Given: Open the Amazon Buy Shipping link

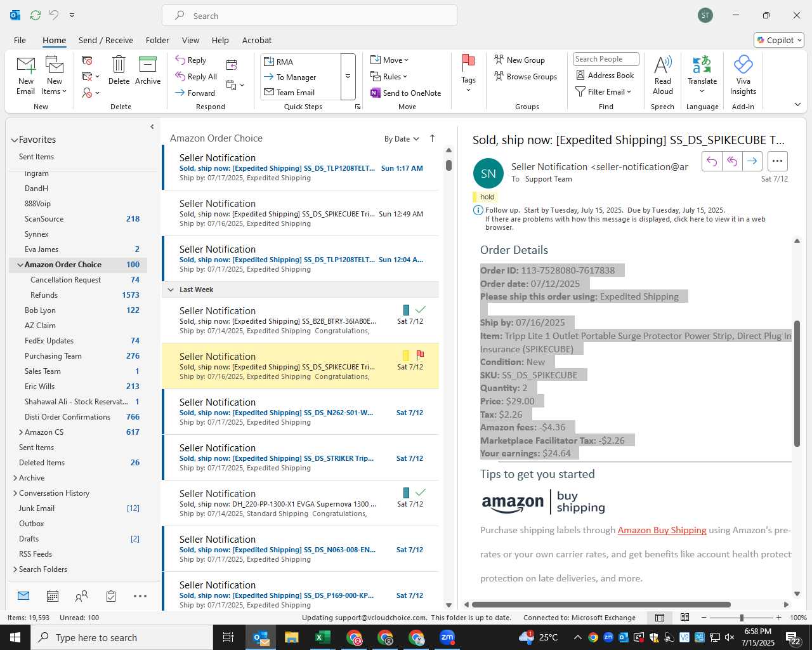Looking at the screenshot, I should 662,530.
